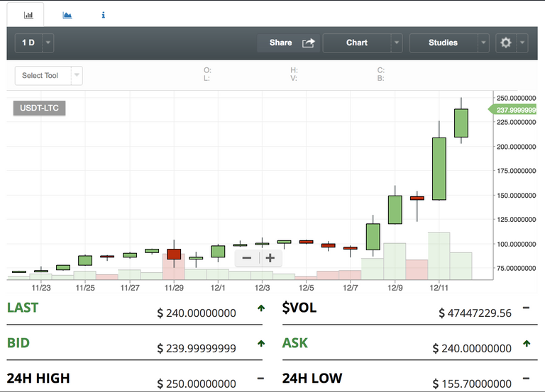Click the $ 240.00000000 ASK value
The height and width of the screenshot is (392, 545).
[x=472, y=348]
